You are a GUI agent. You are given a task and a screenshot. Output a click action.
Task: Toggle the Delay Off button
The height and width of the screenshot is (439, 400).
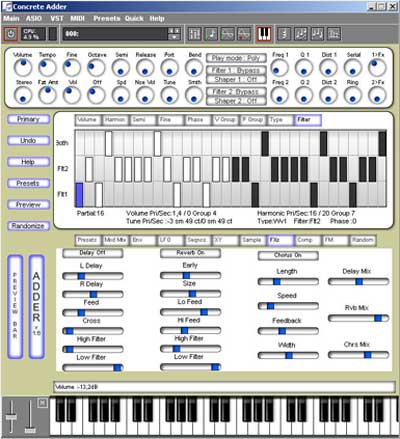93,253
